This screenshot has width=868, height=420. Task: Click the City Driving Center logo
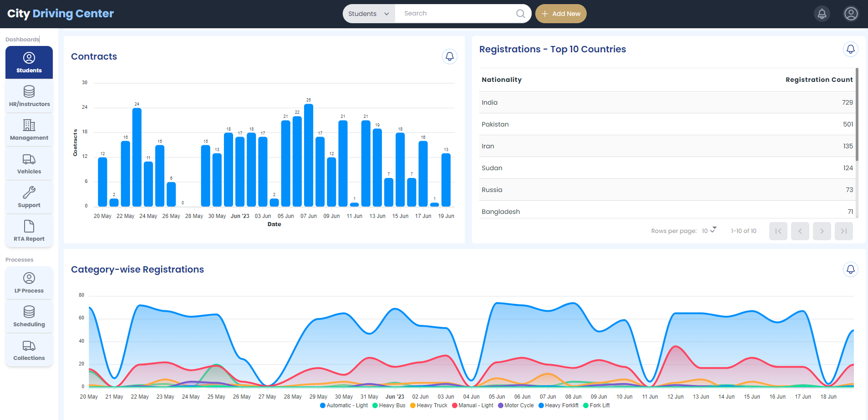[x=61, y=14]
